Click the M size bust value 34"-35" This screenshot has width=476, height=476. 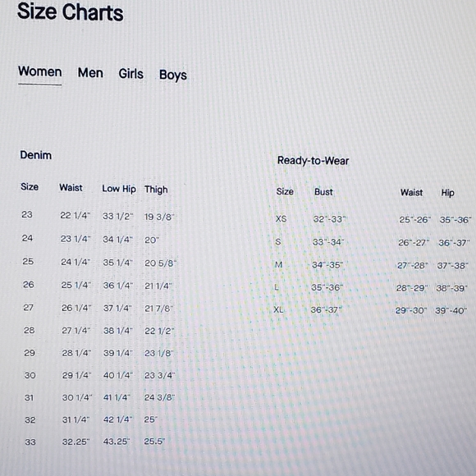pos(327,265)
